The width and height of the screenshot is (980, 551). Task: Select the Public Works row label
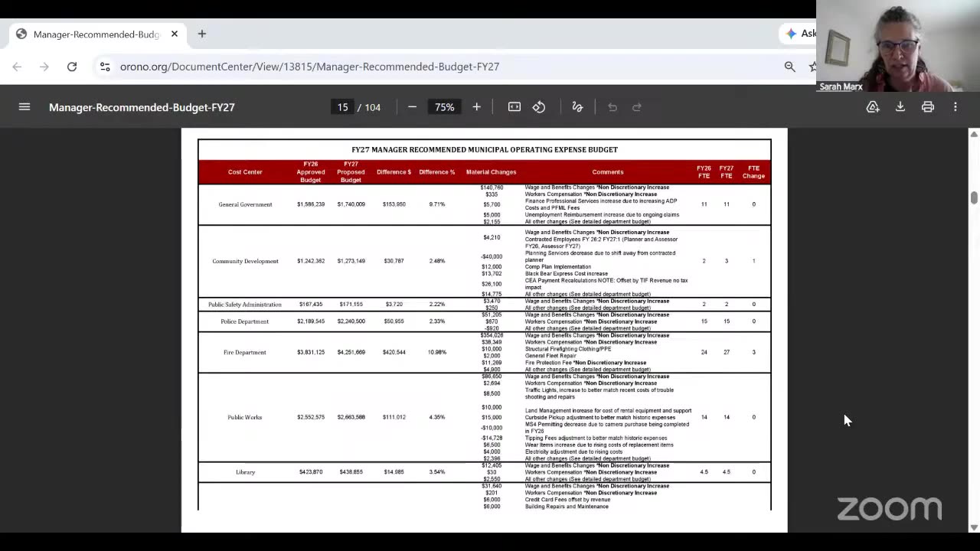click(x=245, y=417)
